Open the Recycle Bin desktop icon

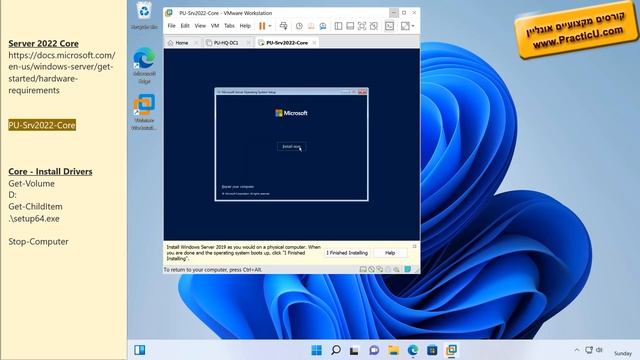click(x=144, y=16)
